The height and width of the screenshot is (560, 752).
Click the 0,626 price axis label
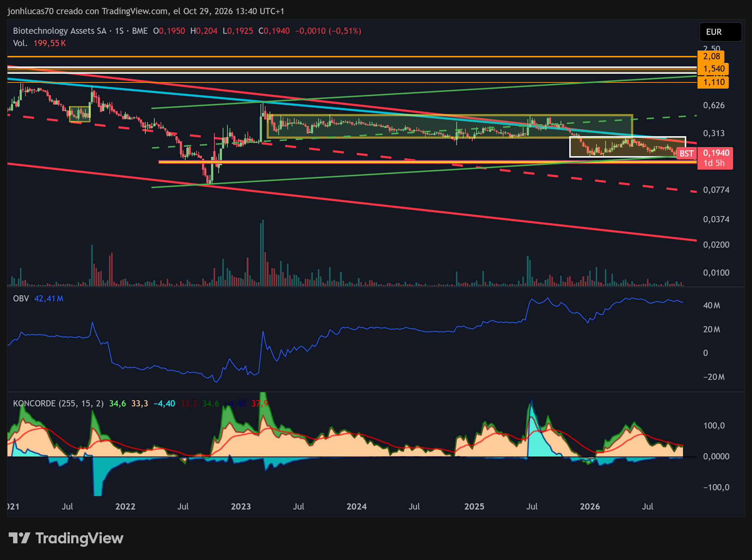pyautogui.click(x=714, y=105)
